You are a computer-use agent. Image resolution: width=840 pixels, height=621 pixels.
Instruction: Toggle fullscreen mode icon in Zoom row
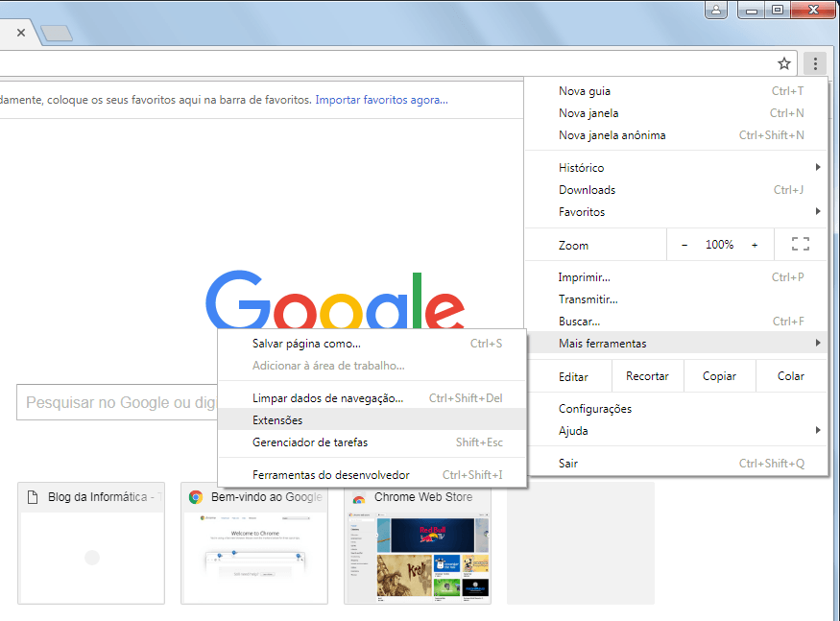tap(801, 245)
